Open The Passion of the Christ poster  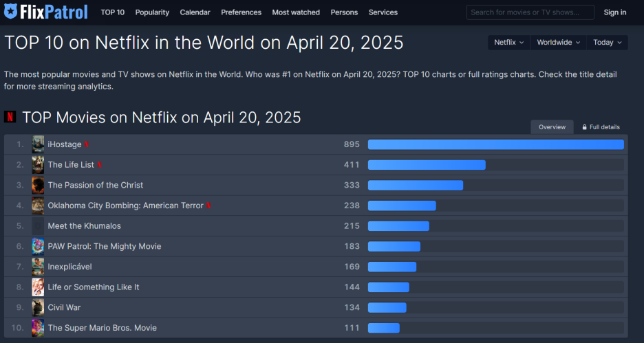click(x=38, y=185)
